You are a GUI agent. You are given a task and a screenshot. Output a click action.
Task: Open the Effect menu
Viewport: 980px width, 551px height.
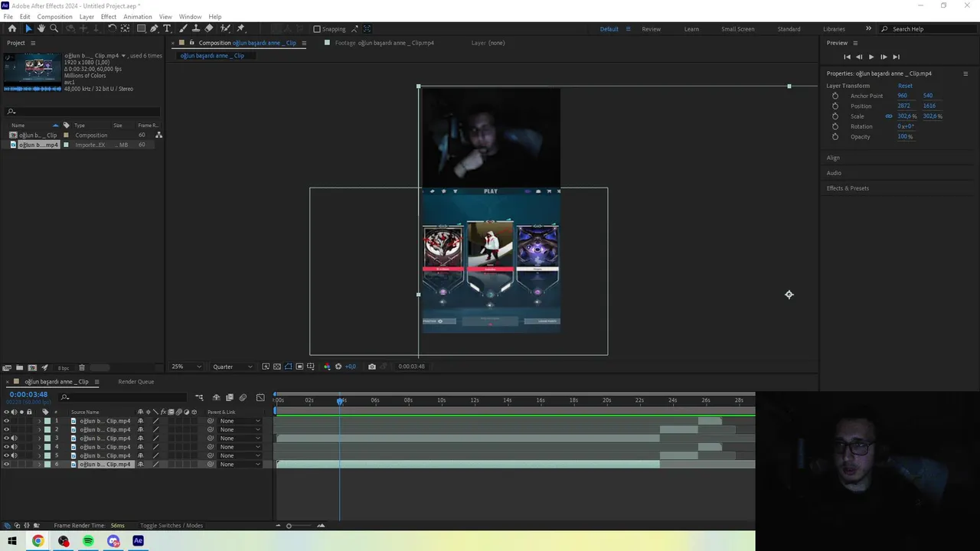coord(109,17)
